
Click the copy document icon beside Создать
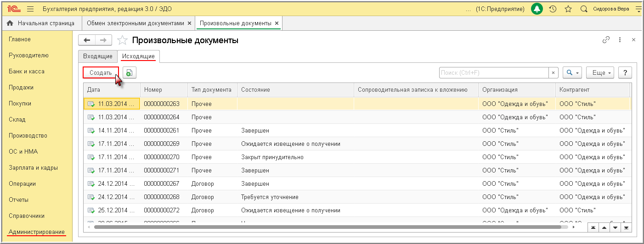tap(130, 72)
